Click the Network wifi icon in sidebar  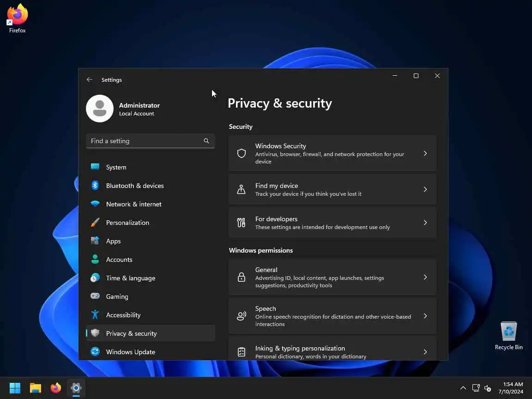point(95,204)
